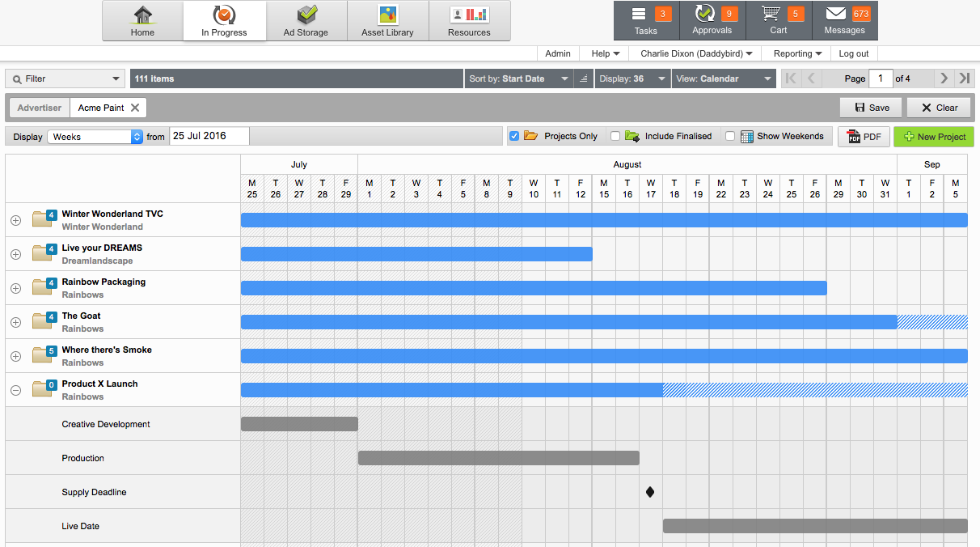
Task: Open the Tasks panel
Action: click(643, 20)
